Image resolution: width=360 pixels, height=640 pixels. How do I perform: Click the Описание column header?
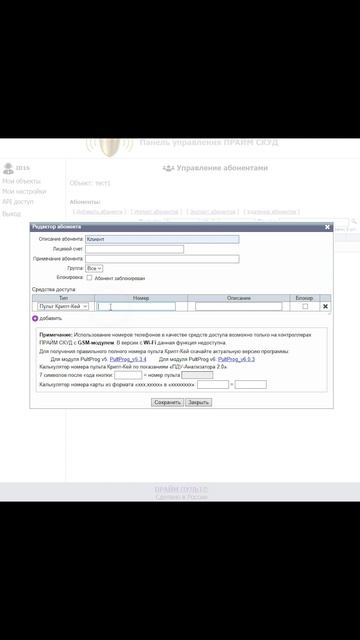pos(239,298)
